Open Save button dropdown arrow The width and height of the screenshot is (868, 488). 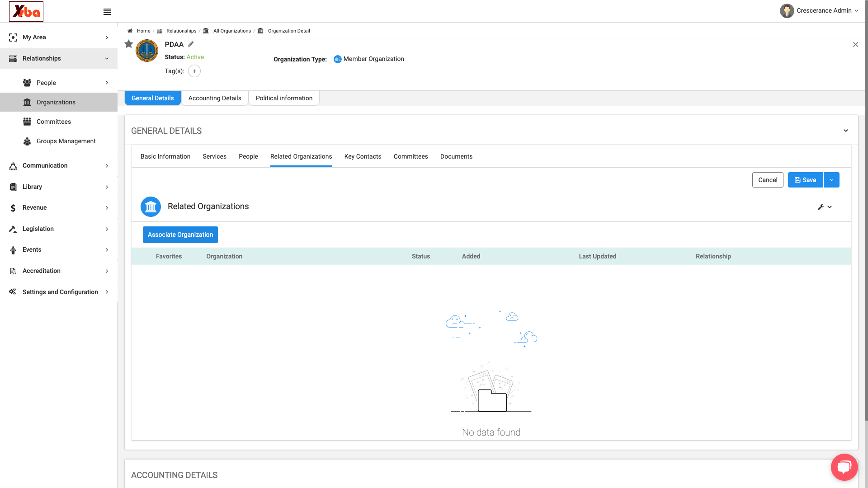pyautogui.click(x=831, y=180)
